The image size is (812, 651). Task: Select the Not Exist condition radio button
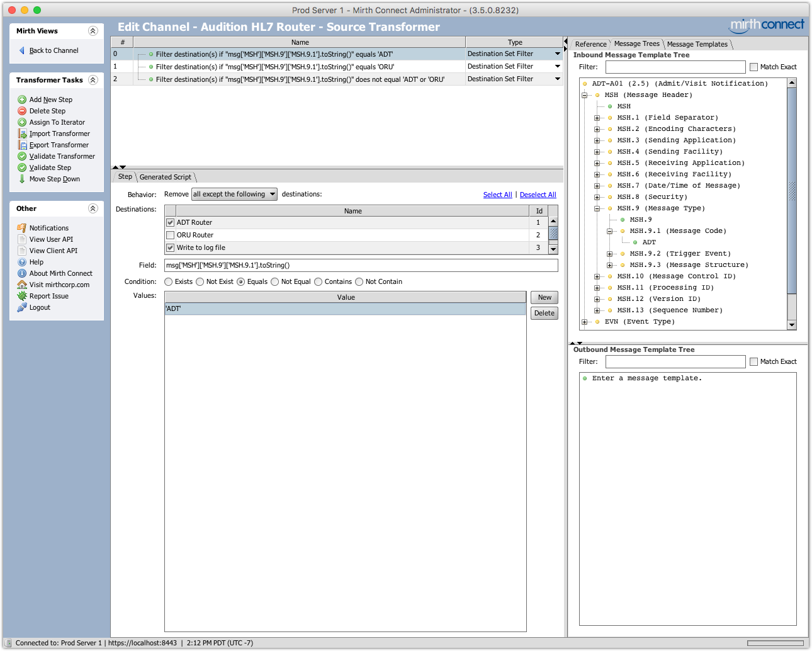pyautogui.click(x=200, y=281)
